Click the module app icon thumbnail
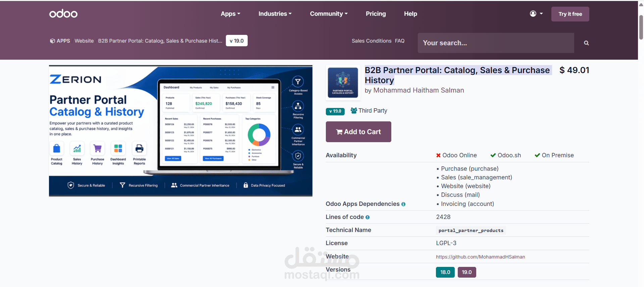 [343, 83]
